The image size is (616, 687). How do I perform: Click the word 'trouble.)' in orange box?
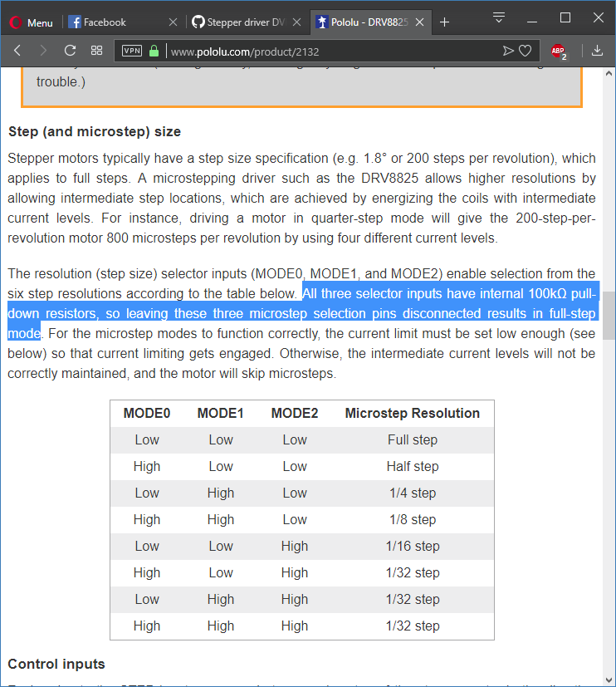(61, 82)
